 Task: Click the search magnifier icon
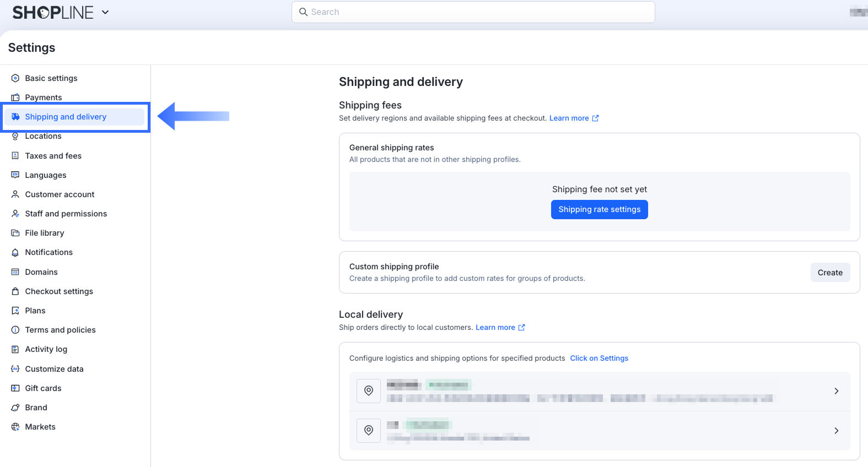tap(303, 12)
